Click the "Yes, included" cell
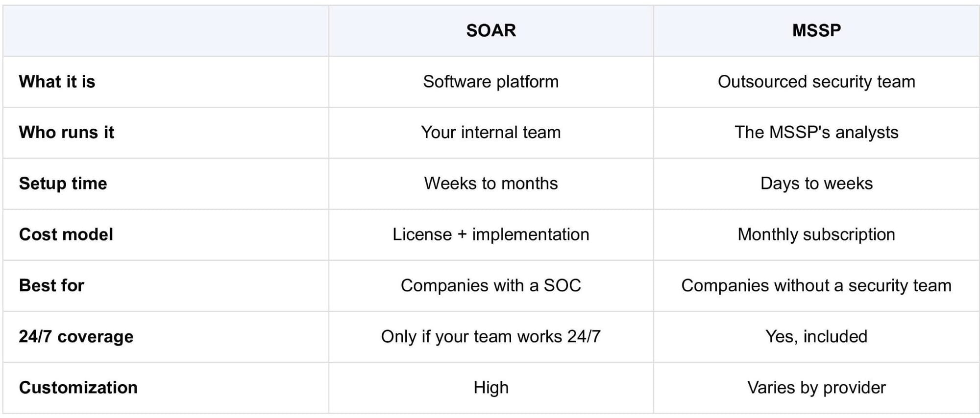The image size is (980, 418). coord(816,337)
